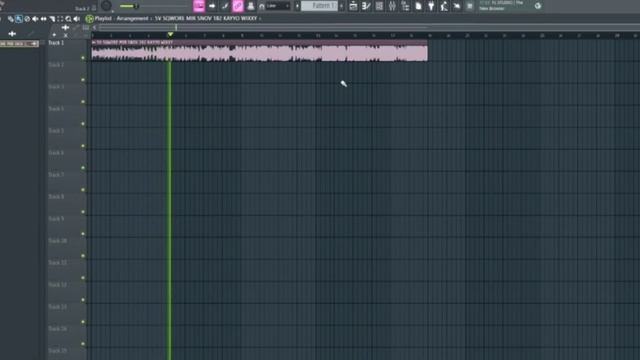This screenshot has width=640, height=360.
Task: Toggle the pink multilink to controllers icon
Action: [238, 6]
